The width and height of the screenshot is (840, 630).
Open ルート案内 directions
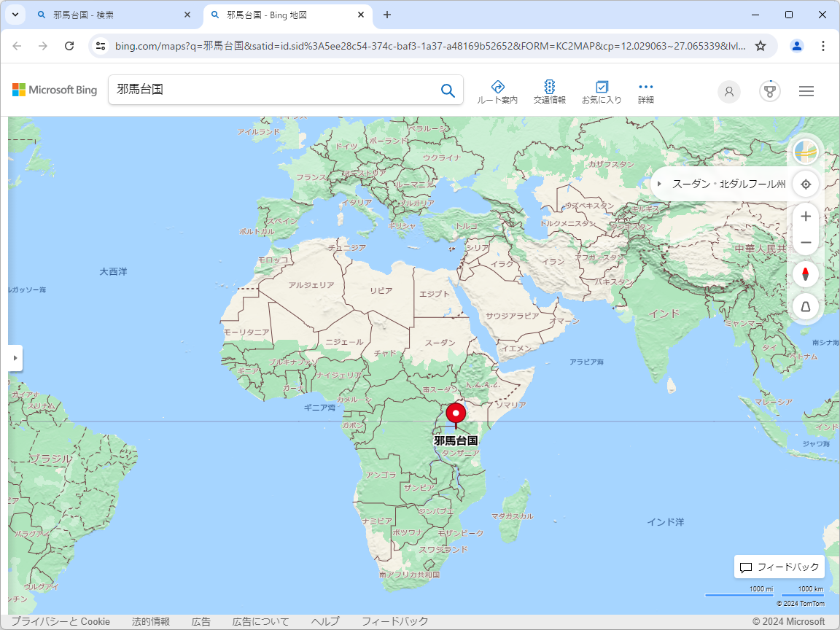(497, 92)
